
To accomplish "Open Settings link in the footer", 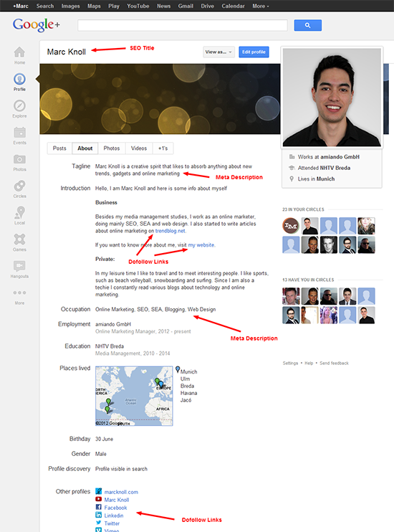I will click(x=290, y=363).
